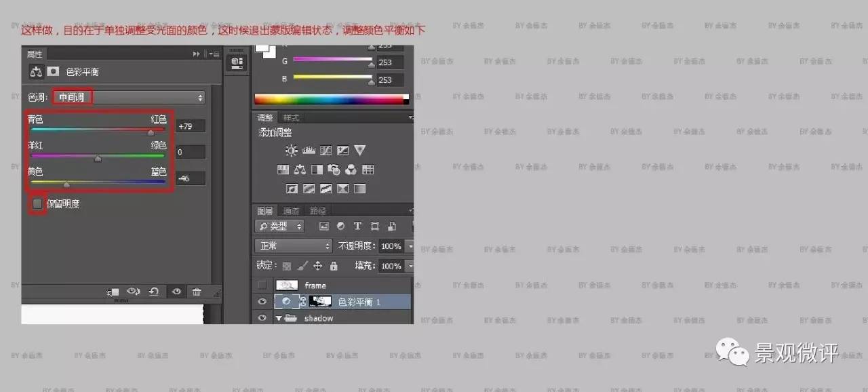Add a Curves adjustment
Image resolution: width=868 pixels, height=392 pixels.
click(x=325, y=151)
